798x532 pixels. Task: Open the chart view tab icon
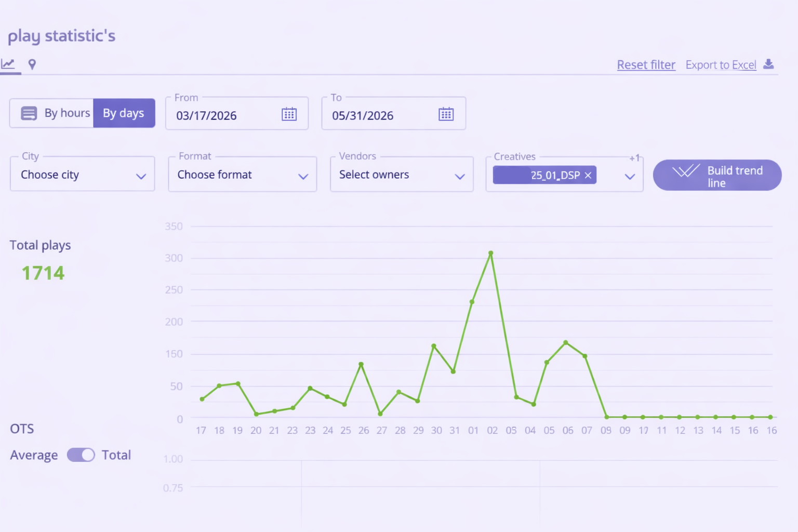(8, 64)
